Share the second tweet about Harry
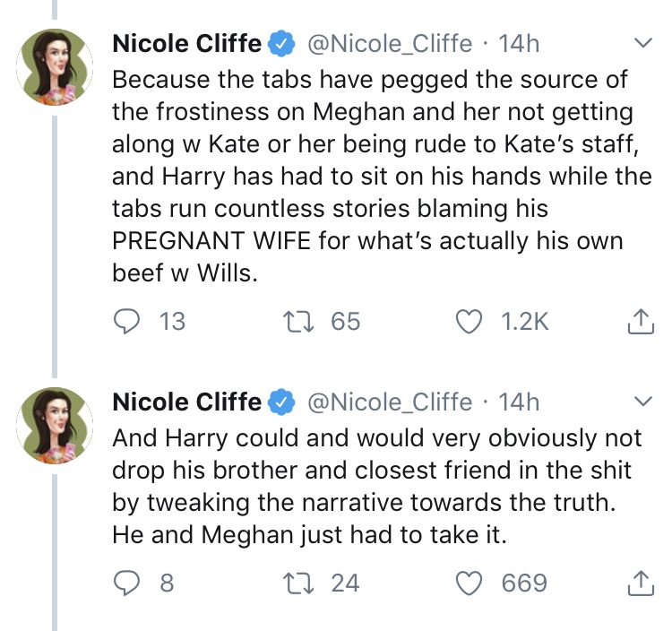 [x=640, y=583]
